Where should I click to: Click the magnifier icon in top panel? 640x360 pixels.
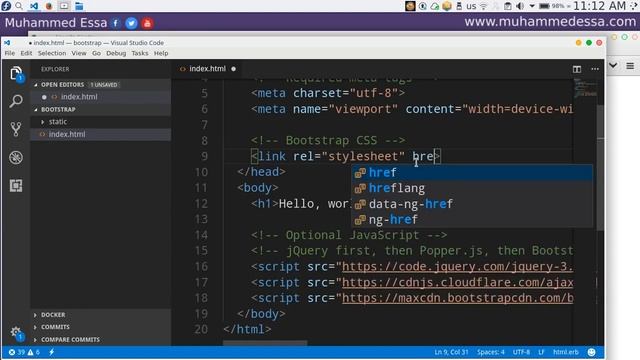point(19,6)
